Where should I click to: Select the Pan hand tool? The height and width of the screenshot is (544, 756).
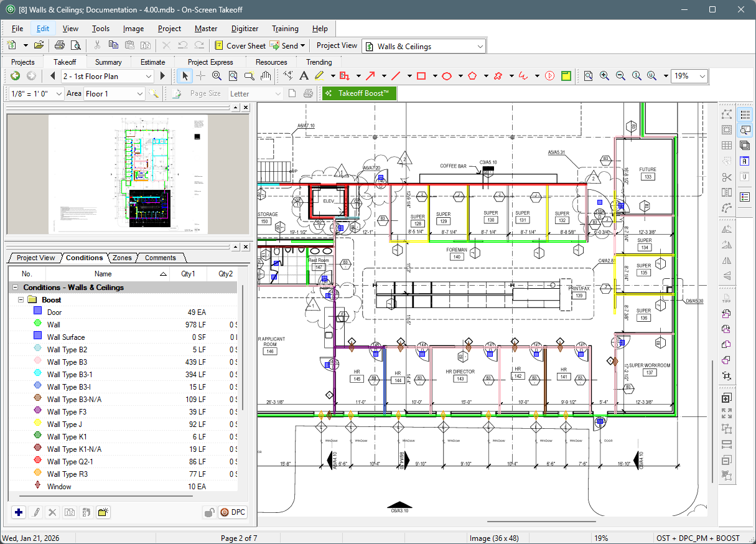tap(266, 76)
